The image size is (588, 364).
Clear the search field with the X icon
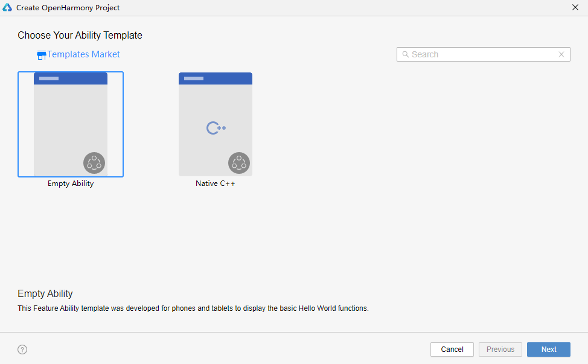click(561, 54)
